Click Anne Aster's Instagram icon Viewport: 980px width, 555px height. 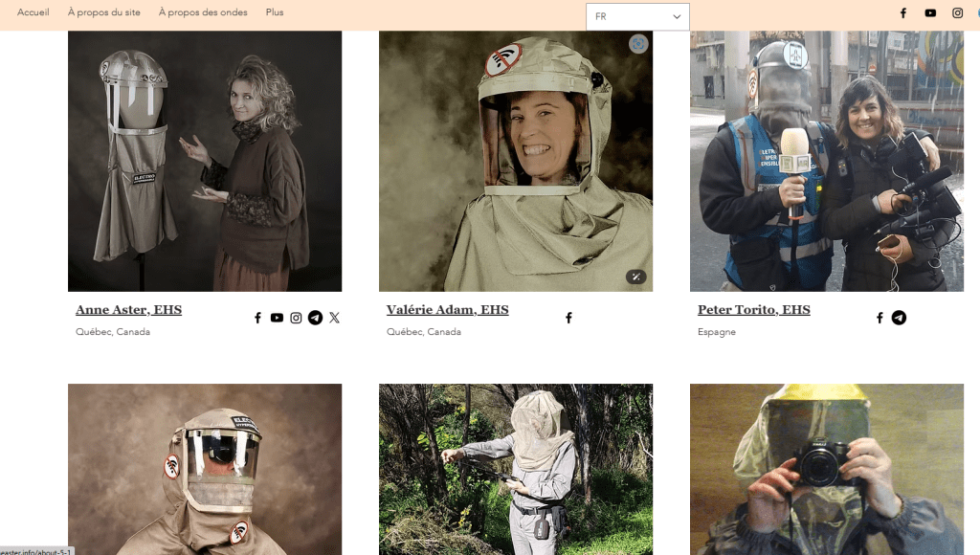[296, 318]
